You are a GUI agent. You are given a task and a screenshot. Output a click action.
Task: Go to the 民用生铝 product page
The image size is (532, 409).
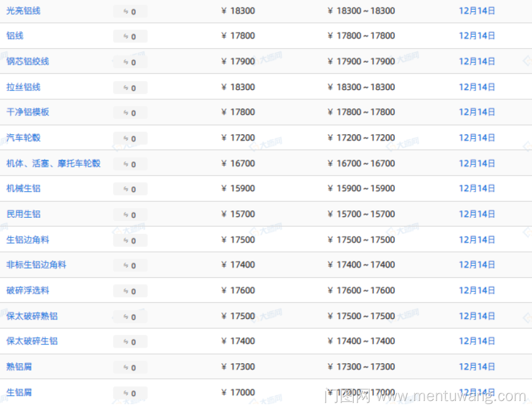pyautogui.click(x=23, y=214)
